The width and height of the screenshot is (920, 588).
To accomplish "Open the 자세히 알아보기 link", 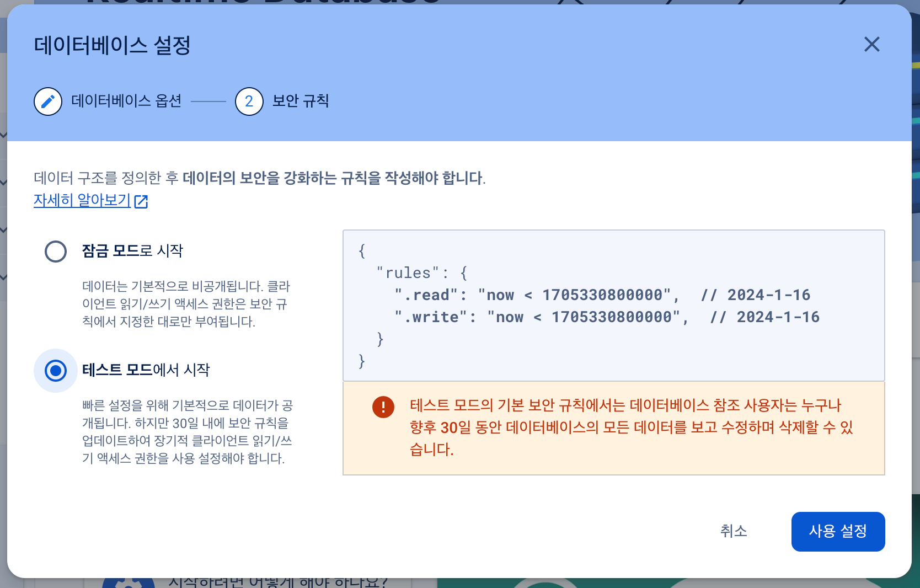I will tap(82, 200).
